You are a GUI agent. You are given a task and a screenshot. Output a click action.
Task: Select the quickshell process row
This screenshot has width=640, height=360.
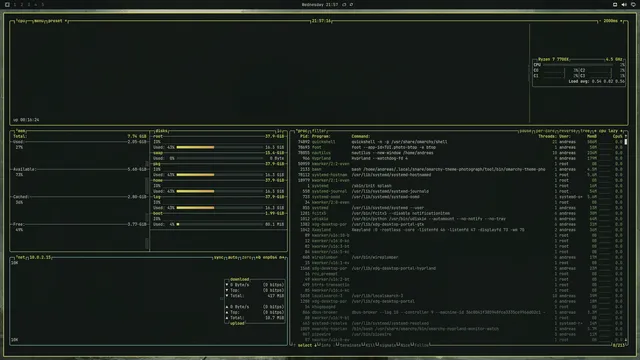pos(459,142)
